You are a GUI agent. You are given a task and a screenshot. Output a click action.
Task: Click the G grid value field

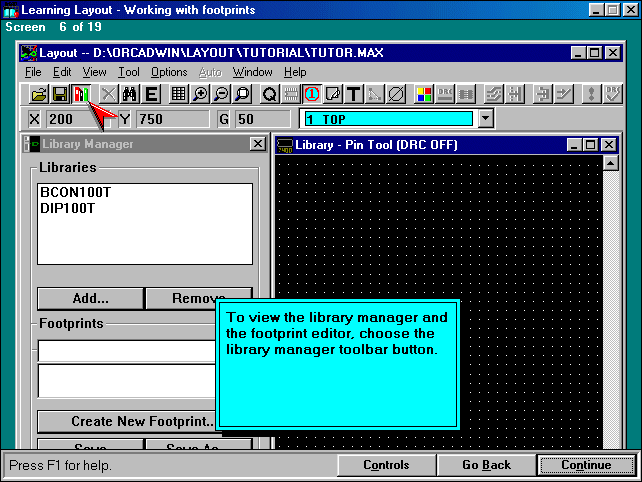pos(262,119)
